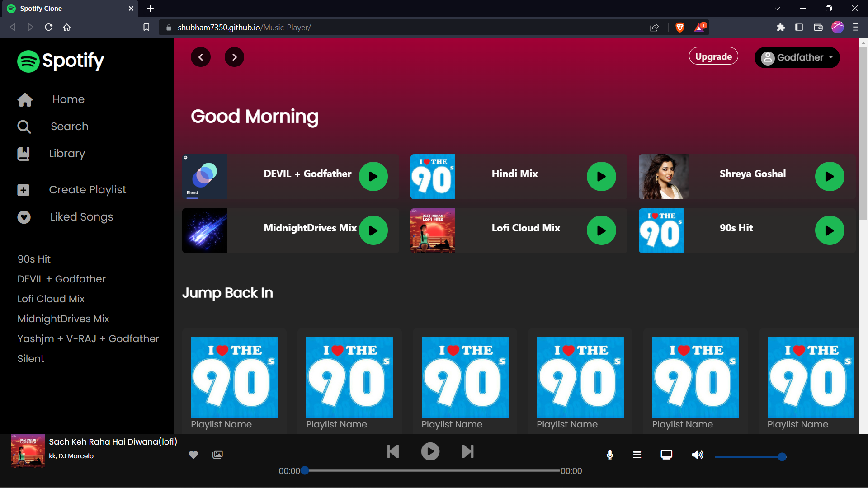
Task: Open Lofi Cloud Mix sidebar playlist link
Action: pos(51,299)
